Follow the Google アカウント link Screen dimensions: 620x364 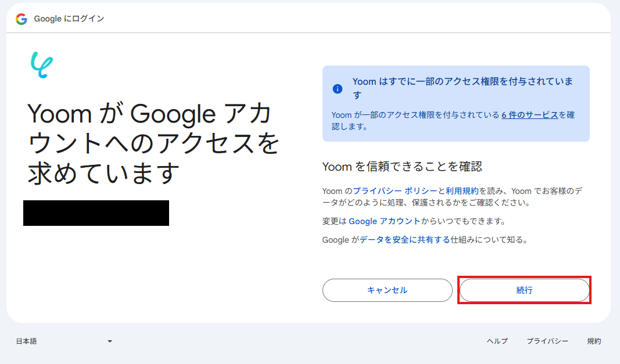point(384,221)
